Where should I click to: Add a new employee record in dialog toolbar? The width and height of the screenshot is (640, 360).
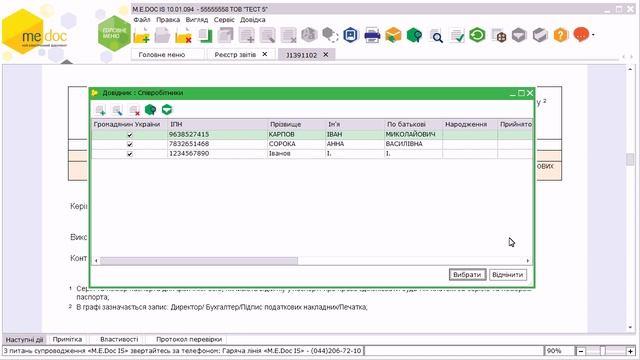point(100,110)
